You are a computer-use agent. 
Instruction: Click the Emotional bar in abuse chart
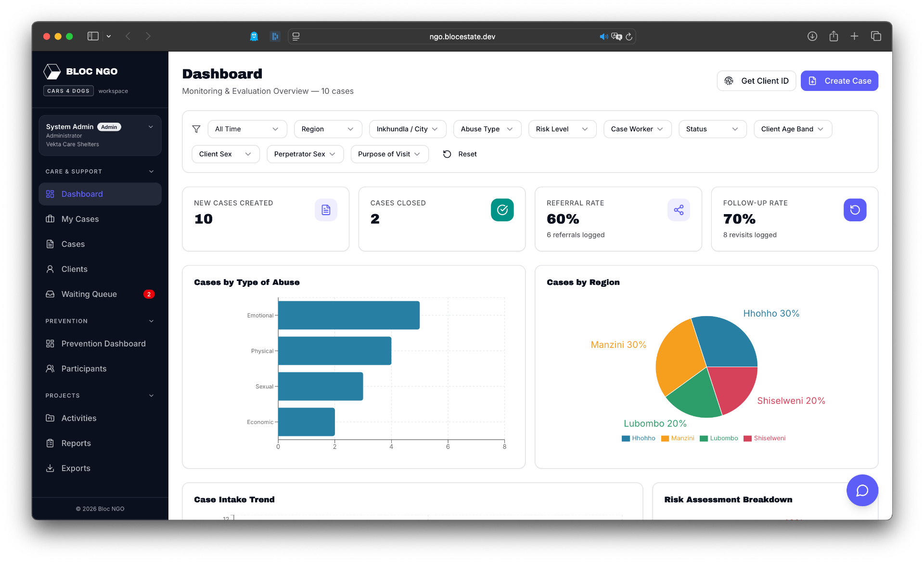point(349,315)
